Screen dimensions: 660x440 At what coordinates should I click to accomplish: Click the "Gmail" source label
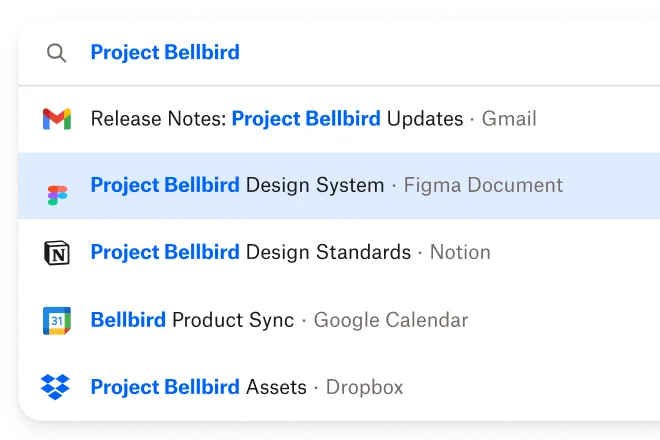[x=509, y=119]
